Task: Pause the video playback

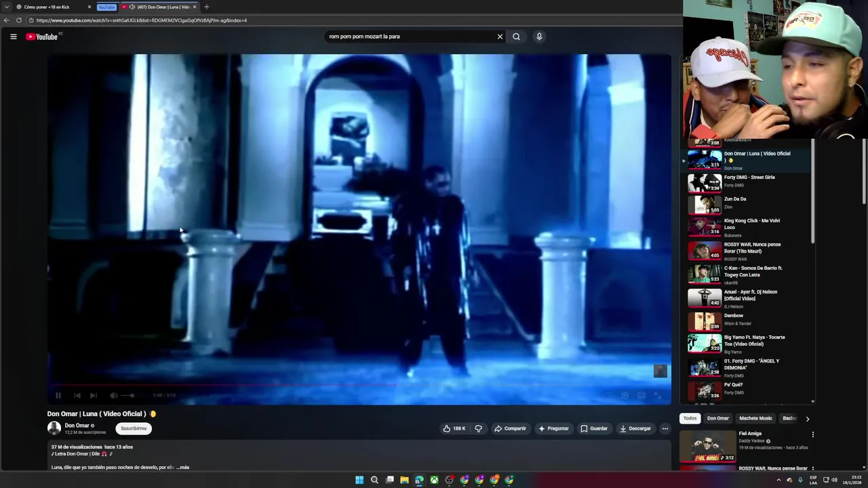Action: coord(58,395)
